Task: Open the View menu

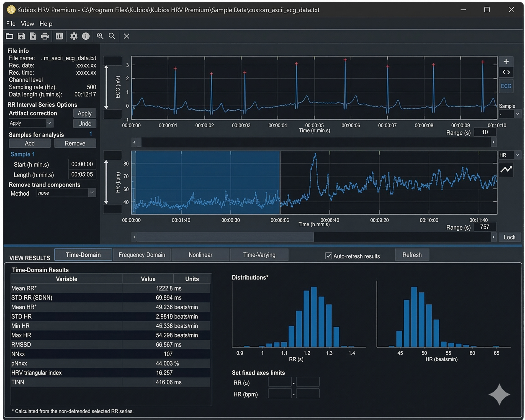Action: pyautogui.click(x=27, y=24)
